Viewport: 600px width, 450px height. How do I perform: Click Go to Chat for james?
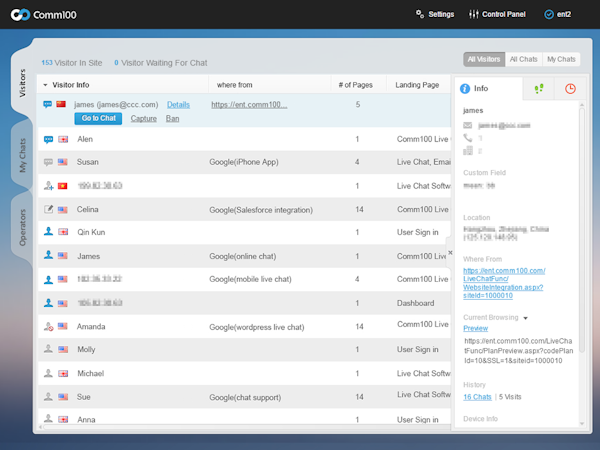coord(98,118)
